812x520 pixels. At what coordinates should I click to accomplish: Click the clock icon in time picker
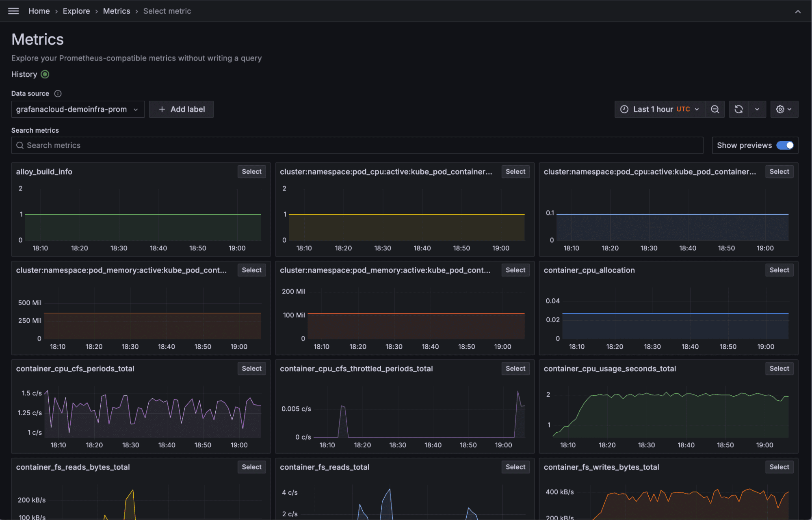click(624, 109)
